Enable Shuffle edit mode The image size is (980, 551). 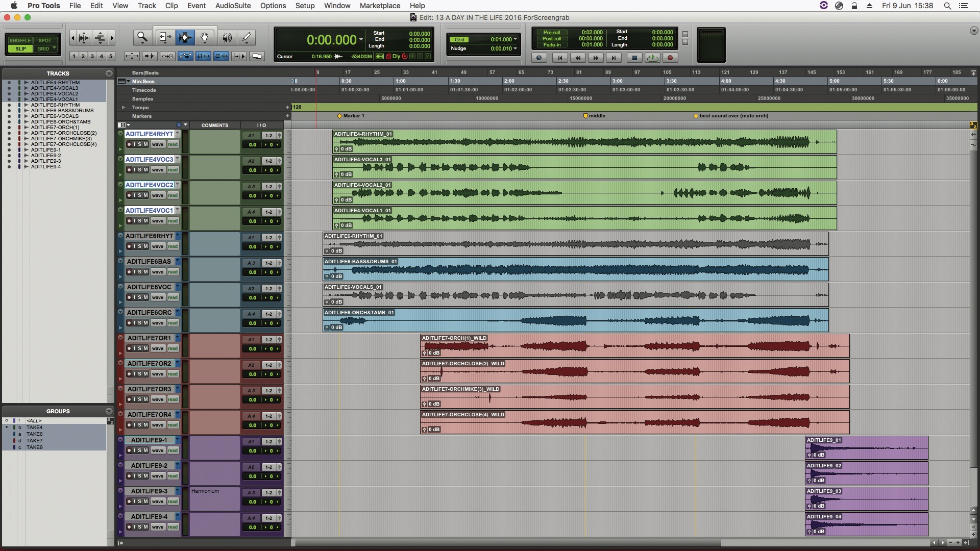coord(20,40)
